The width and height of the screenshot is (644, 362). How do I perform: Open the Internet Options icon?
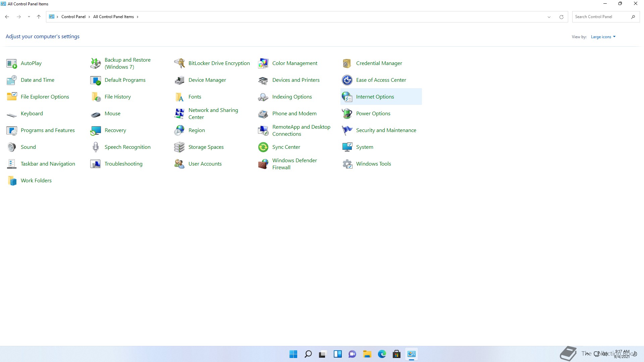(x=347, y=97)
